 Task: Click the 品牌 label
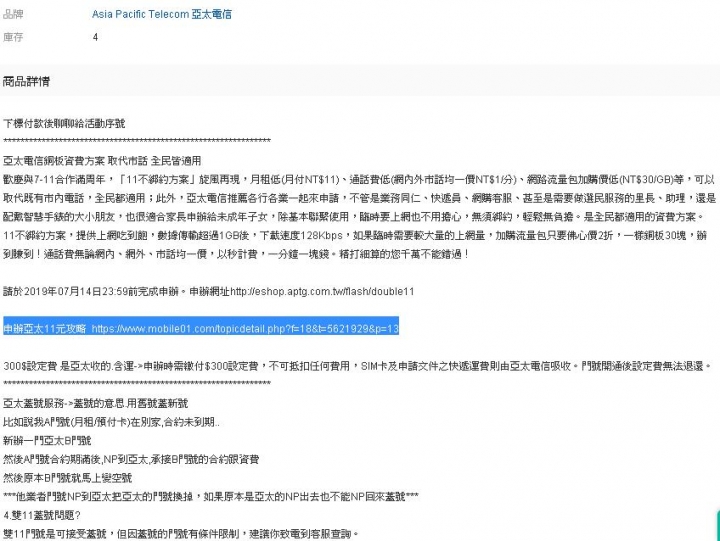pos(13,14)
